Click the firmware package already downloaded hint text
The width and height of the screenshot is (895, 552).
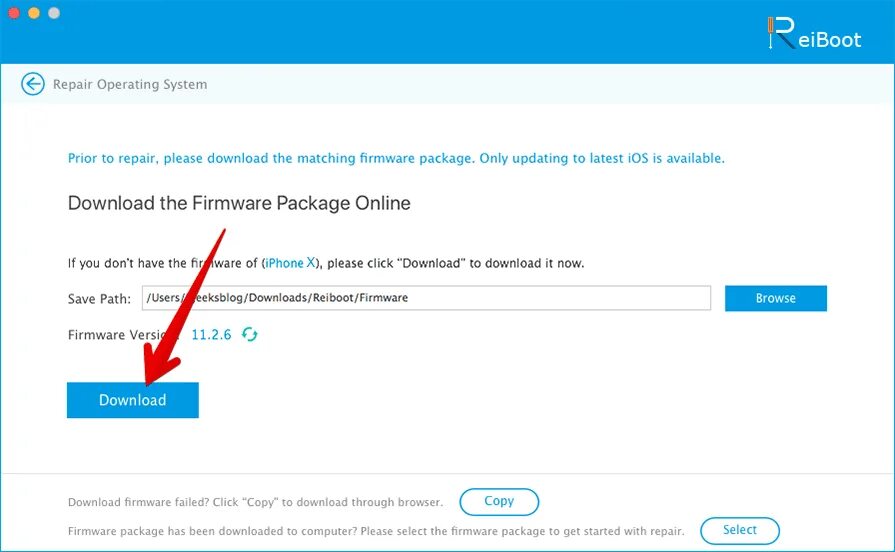[376, 531]
